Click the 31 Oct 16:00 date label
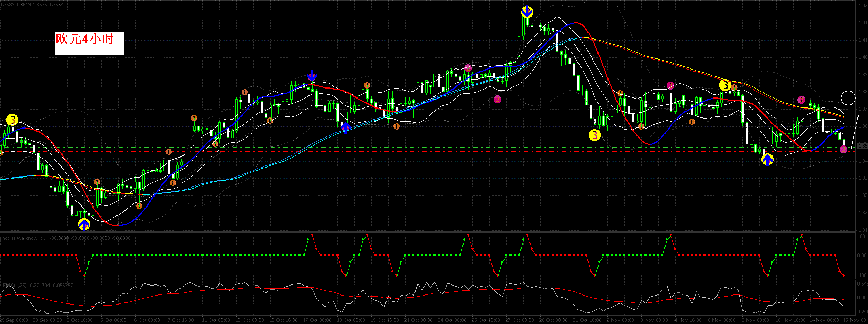The image size is (868, 324). click(586, 320)
